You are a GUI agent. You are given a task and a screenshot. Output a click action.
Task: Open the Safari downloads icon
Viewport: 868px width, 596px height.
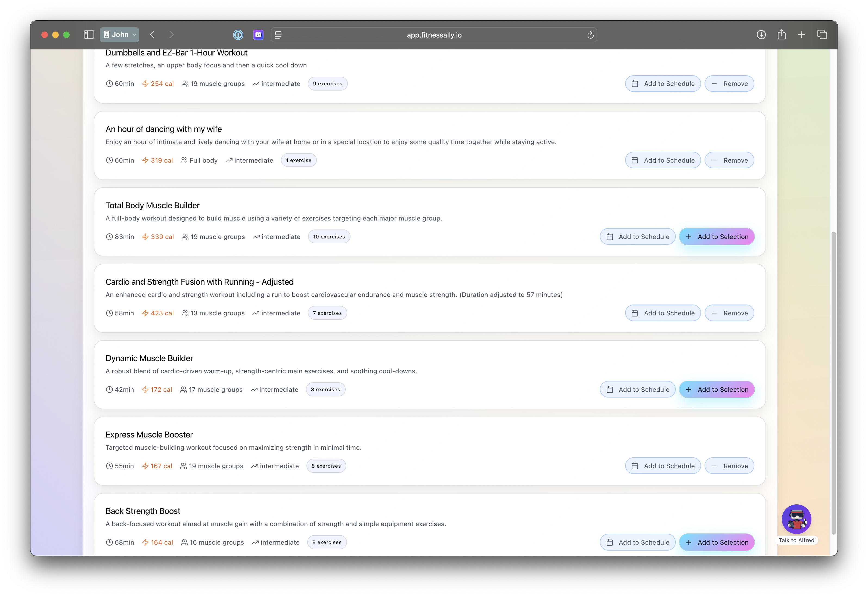pyautogui.click(x=761, y=35)
